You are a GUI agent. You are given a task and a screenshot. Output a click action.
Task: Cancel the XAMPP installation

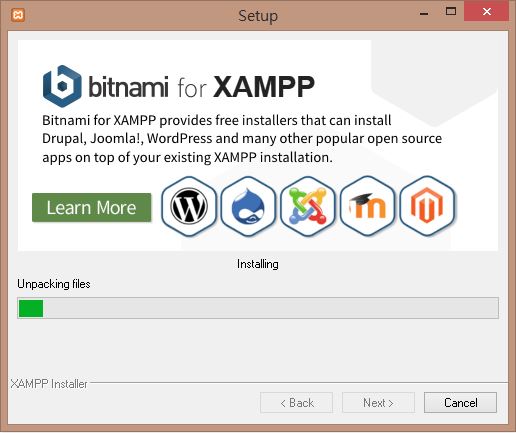pyautogui.click(x=460, y=403)
